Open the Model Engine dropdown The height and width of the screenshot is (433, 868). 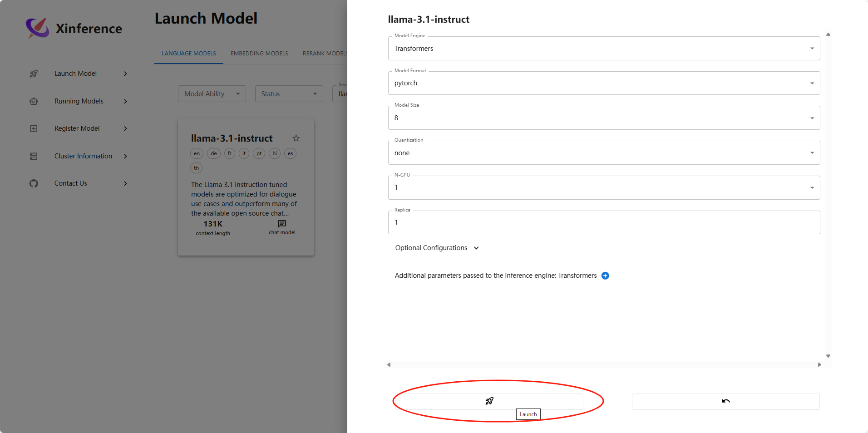pyautogui.click(x=604, y=49)
